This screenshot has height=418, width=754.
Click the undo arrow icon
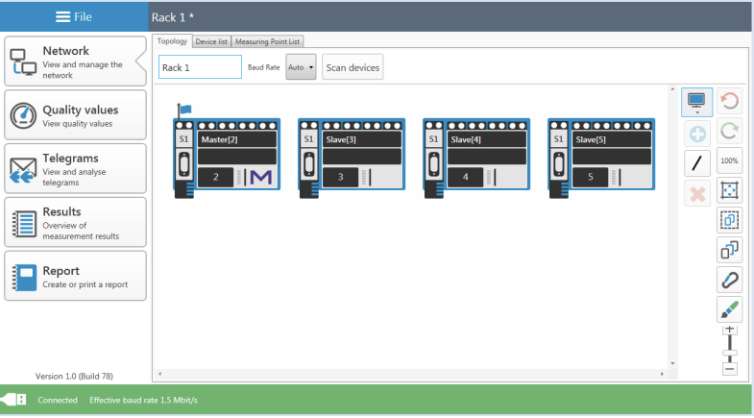(x=729, y=101)
